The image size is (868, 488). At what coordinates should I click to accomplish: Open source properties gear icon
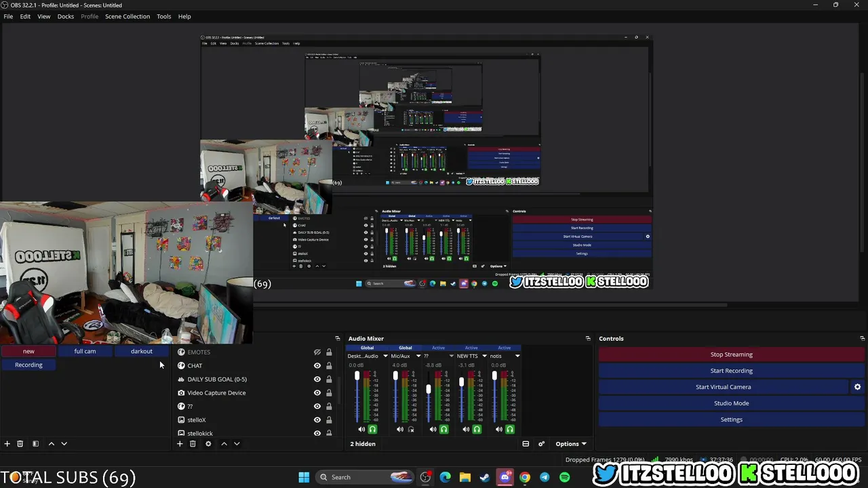pos(208,444)
